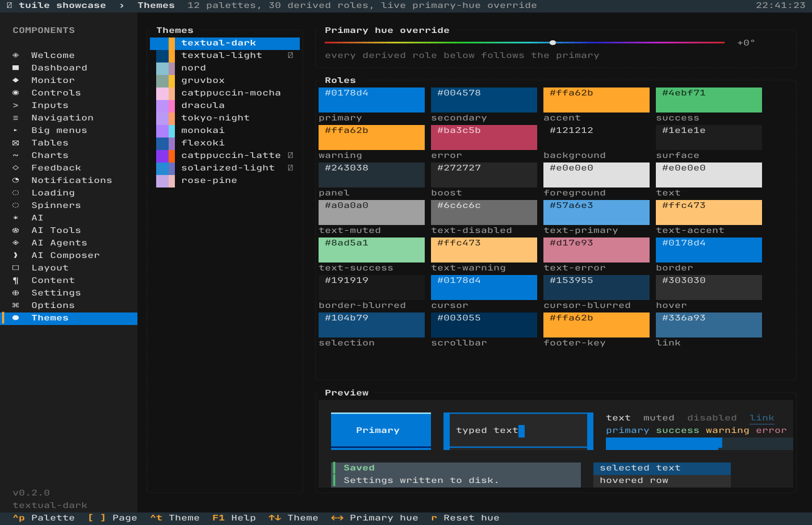Click the AI asterisk icon
812x525 pixels.
(16, 218)
